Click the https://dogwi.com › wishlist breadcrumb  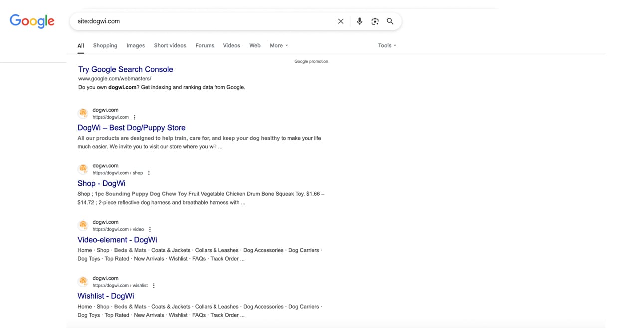(x=120, y=286)
